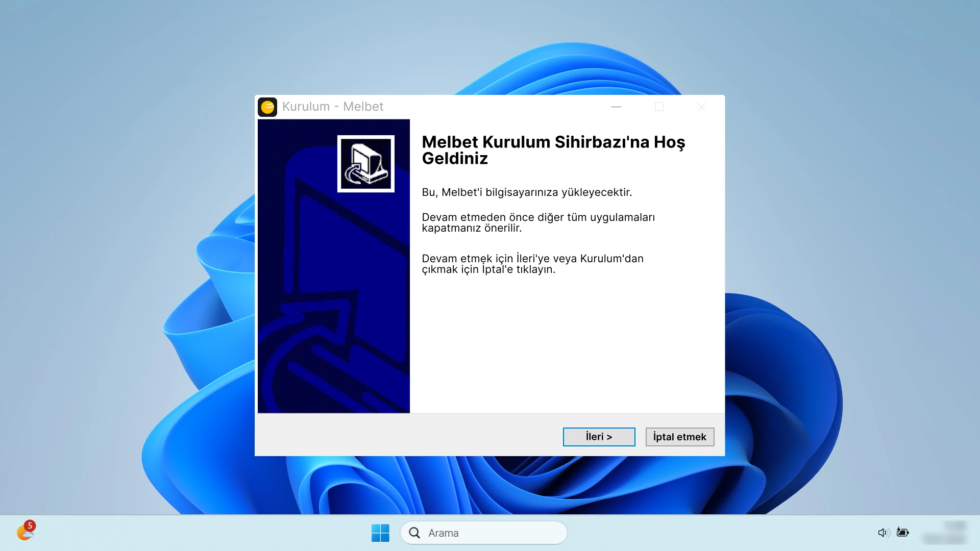
Task: Click the battery status tray icon
Action: click(903, 532)
